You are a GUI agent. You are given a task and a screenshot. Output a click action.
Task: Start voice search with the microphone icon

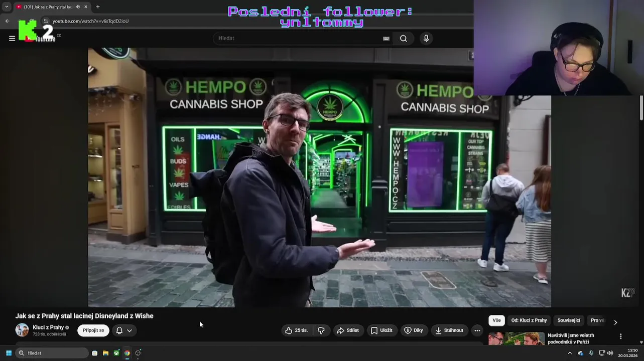(426, 39)
